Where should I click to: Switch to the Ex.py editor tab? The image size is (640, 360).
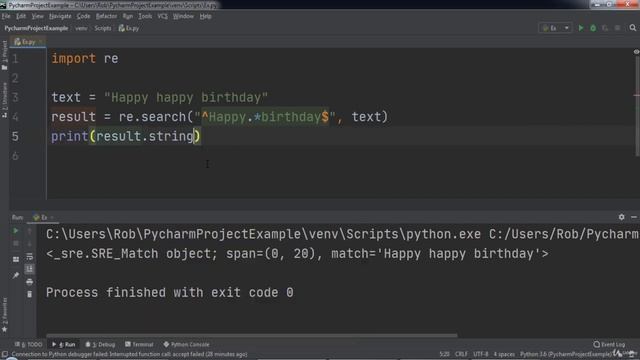(28, 42)
